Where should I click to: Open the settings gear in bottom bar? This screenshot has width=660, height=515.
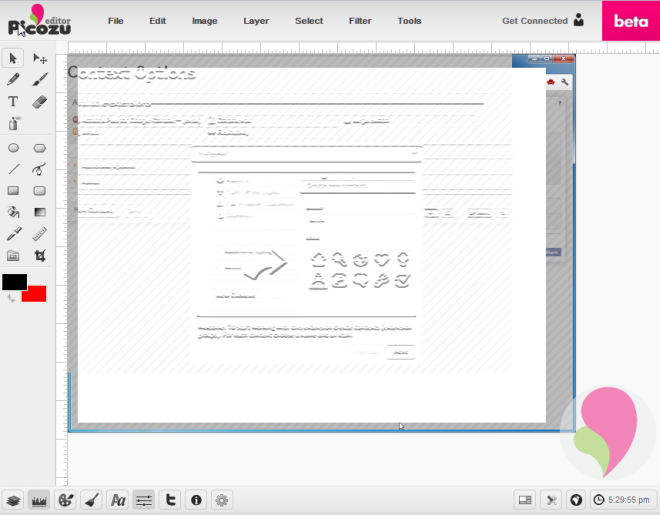tap(222, 500)
